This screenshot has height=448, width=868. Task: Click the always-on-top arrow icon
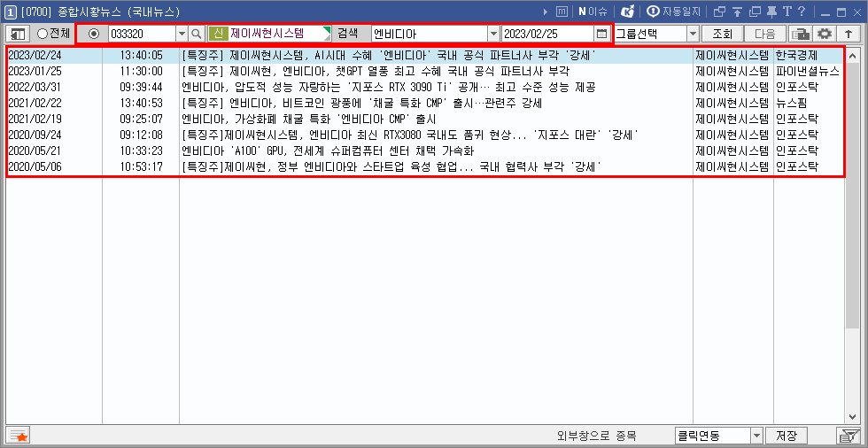point(737,12)
